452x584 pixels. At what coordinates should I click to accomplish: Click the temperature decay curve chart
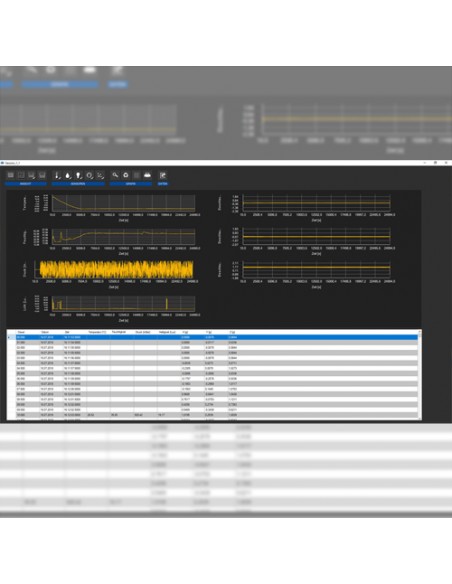123,203
